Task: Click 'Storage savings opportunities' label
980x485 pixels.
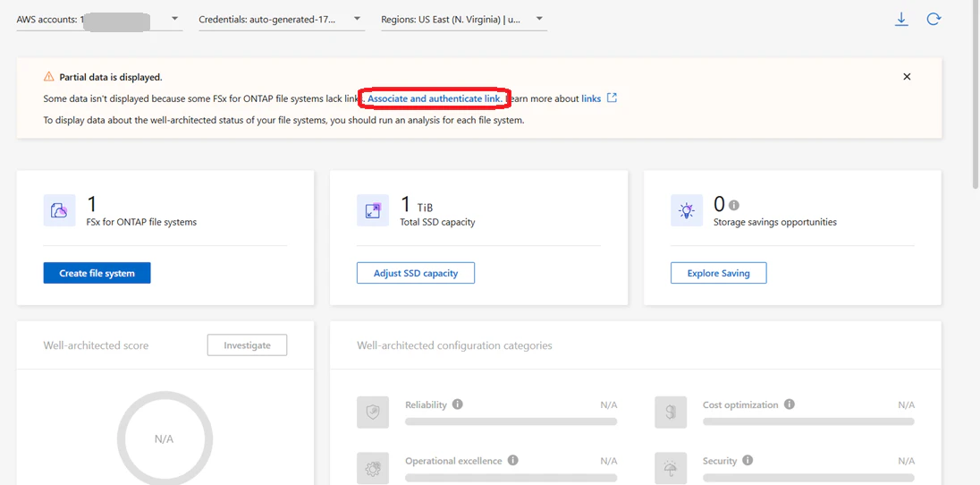Action: pyautogui.click(x=775, y=222)
